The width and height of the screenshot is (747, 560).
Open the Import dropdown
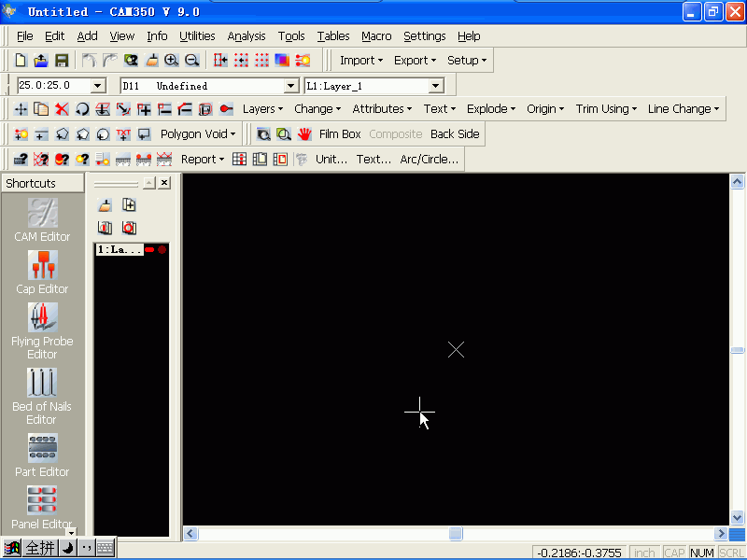point(361,61)
